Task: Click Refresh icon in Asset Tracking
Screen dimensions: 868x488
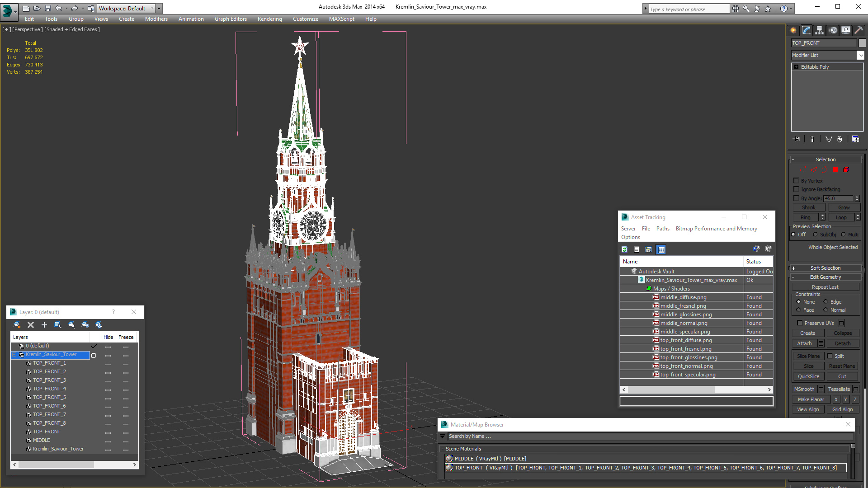Action: pos(624,249)
